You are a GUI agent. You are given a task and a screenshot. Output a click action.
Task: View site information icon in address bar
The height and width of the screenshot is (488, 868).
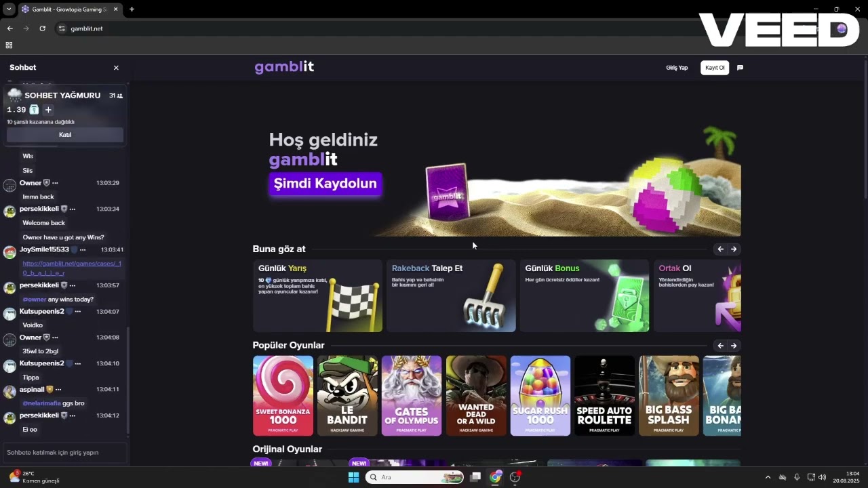[62, 28]
